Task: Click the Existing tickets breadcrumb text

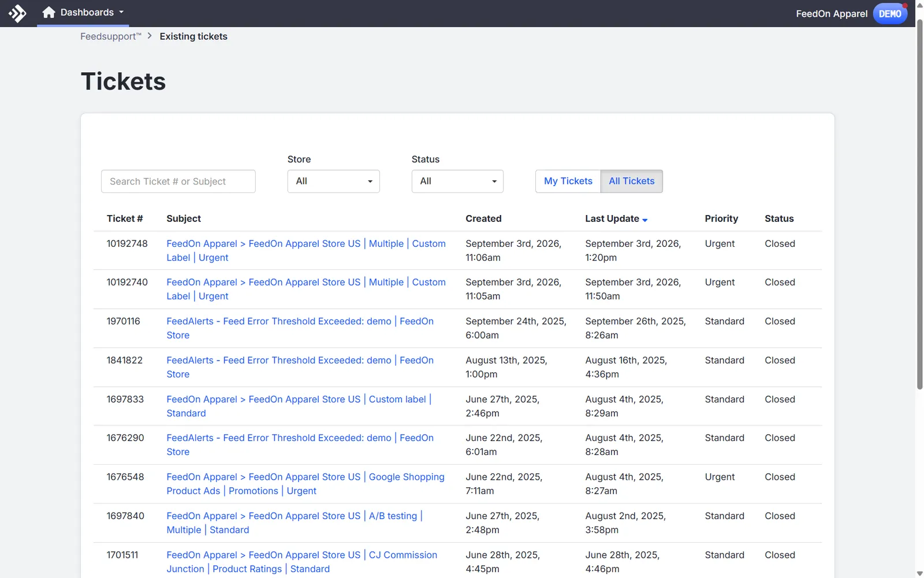Action: (193, 36)
